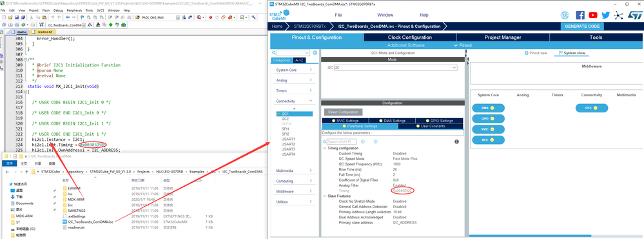This screenshot has height=239, width=644.
Task: Click the Facebook icon in STM32CubeMX header
Action: [x=580, y=16]
